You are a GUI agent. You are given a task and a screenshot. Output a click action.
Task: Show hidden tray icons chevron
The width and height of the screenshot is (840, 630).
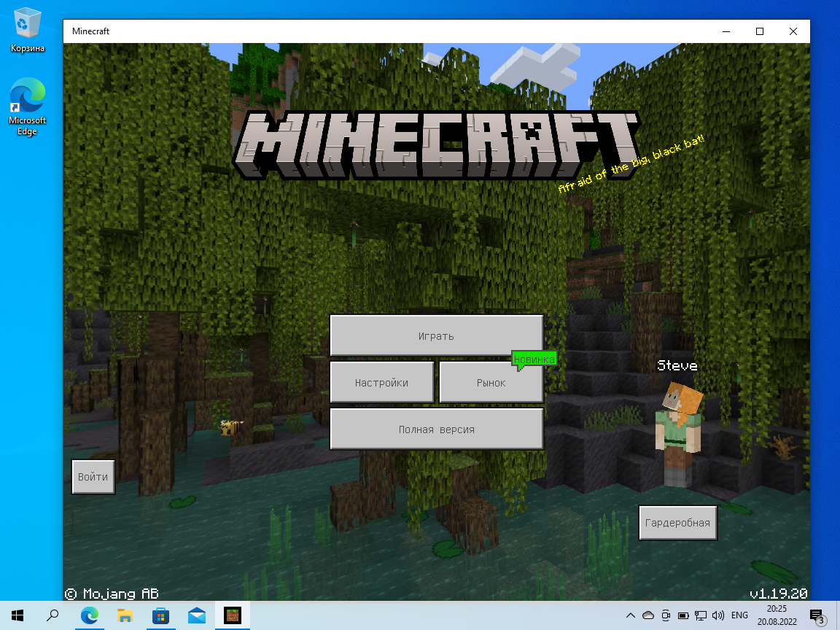coord(631,615)
